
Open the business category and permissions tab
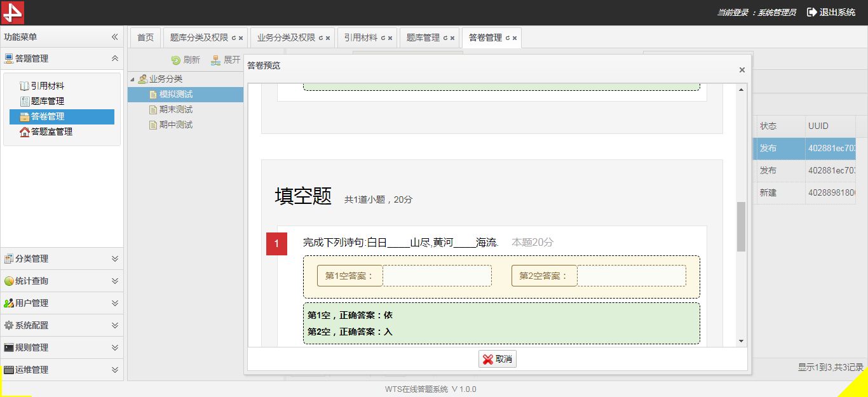click(286, 37)
